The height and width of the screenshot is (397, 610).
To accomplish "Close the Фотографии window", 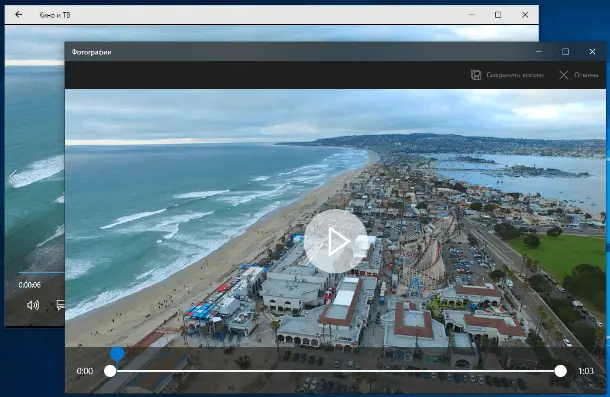I will click(x=592, y=51).
